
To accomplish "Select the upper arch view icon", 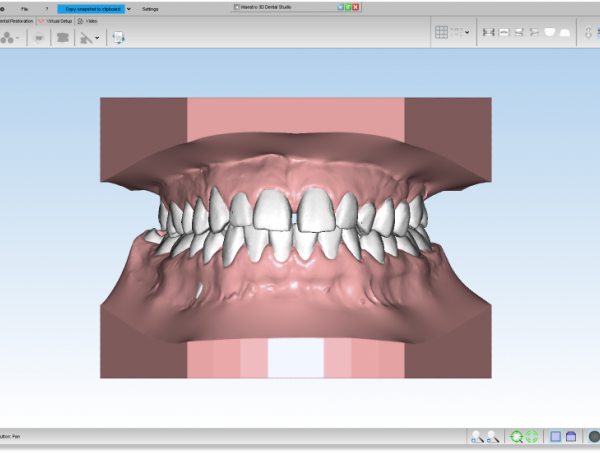I will pyautogui.click(x=548, y=33).
